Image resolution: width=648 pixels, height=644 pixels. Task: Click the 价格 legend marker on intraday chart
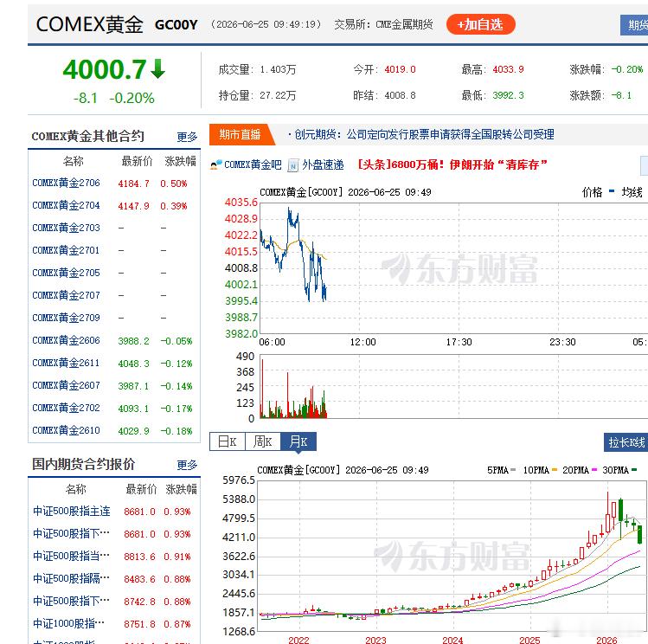tap(612, 191)
